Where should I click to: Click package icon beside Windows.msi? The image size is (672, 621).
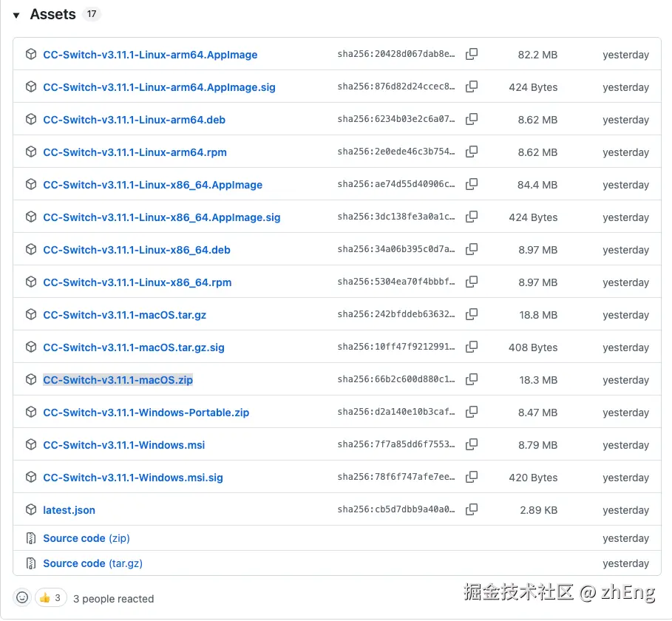(x=31, y=445)
